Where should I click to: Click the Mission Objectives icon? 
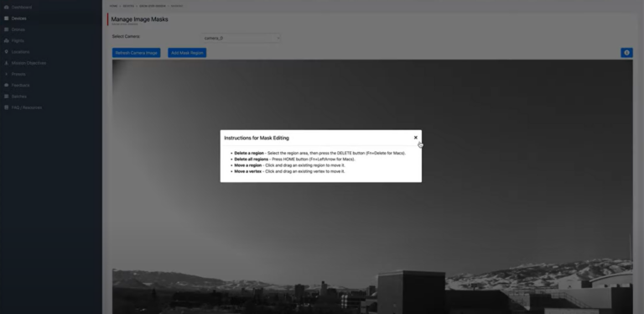pos(6,63)
